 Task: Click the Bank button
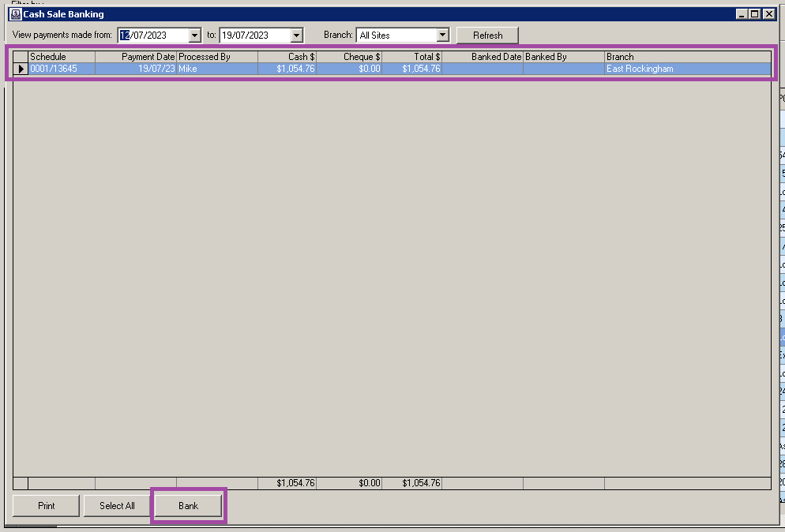188,505
